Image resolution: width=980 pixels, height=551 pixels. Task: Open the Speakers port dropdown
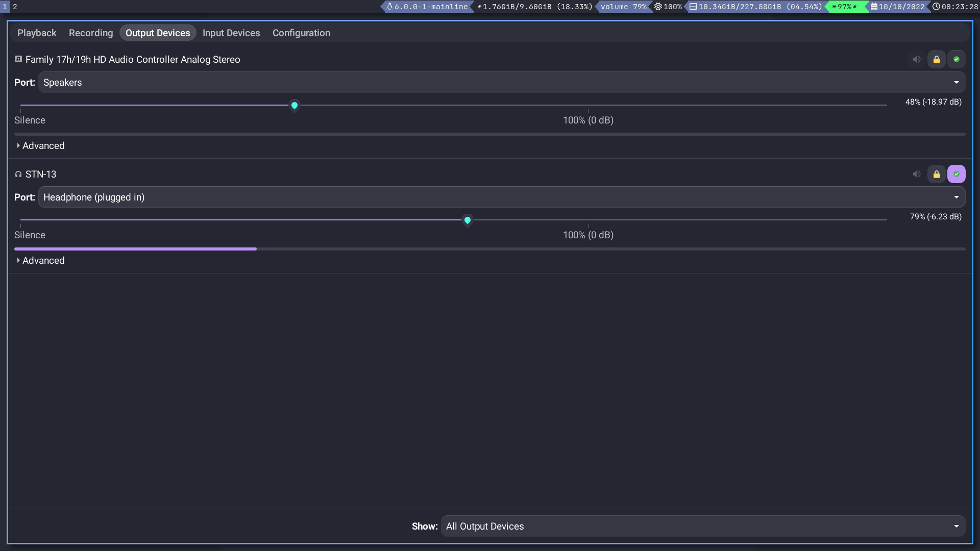(x=501, y=83)
